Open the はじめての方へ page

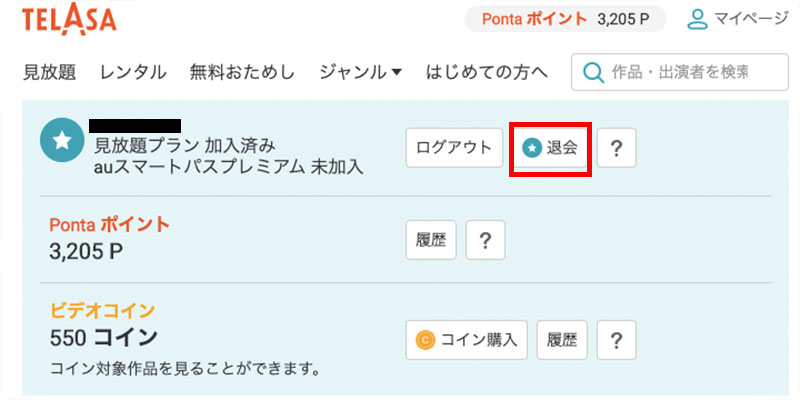[487, 72]
